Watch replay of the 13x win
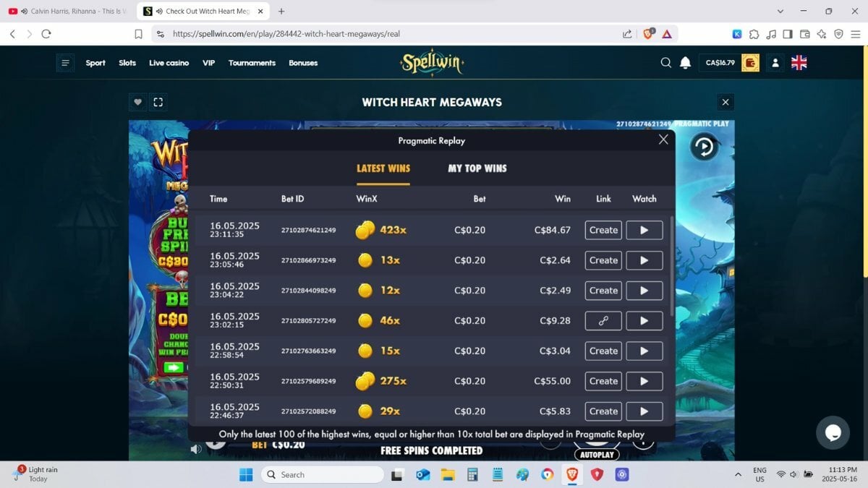This screenshot has height=488, width=868. pos(644,260)
